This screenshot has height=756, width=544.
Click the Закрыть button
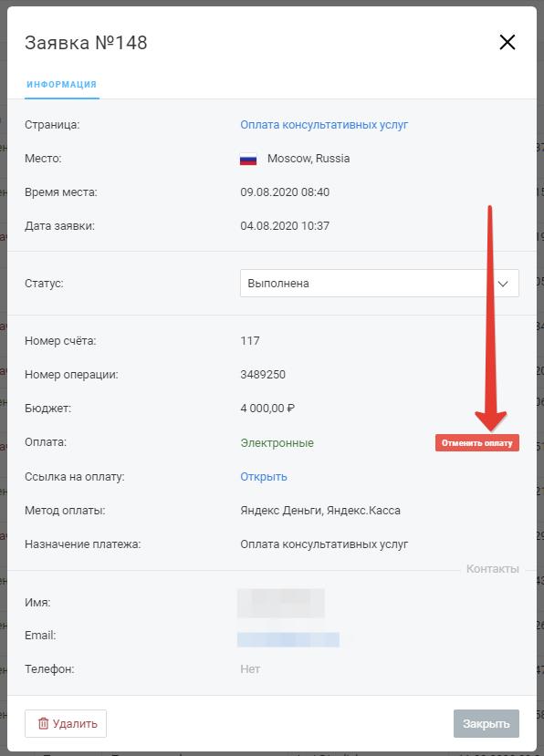coord(486,723)
